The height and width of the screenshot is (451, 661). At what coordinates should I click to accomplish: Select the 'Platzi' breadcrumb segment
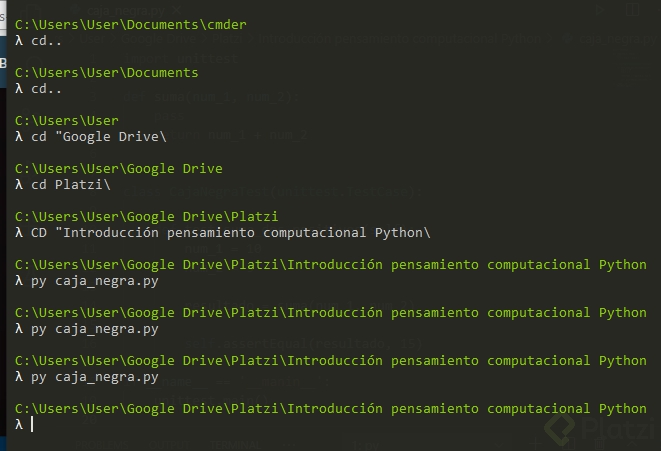tap(228, 39)
